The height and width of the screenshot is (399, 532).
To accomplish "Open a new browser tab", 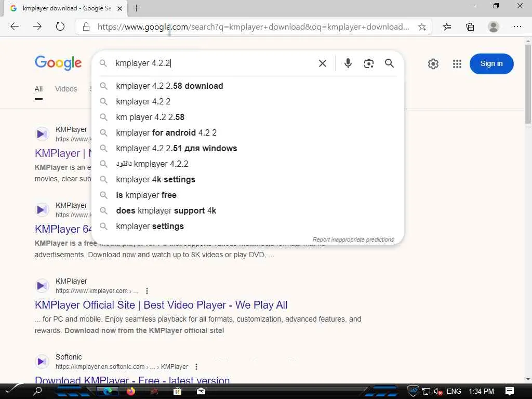I will click(137, 8).
